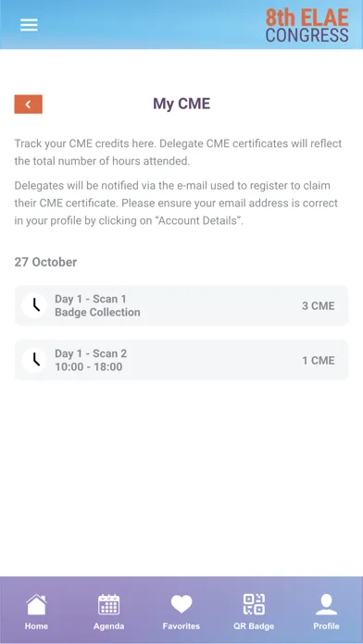Go back using orange arrow button
Viewport: 363px width, 644px height.
coord(29,105)
